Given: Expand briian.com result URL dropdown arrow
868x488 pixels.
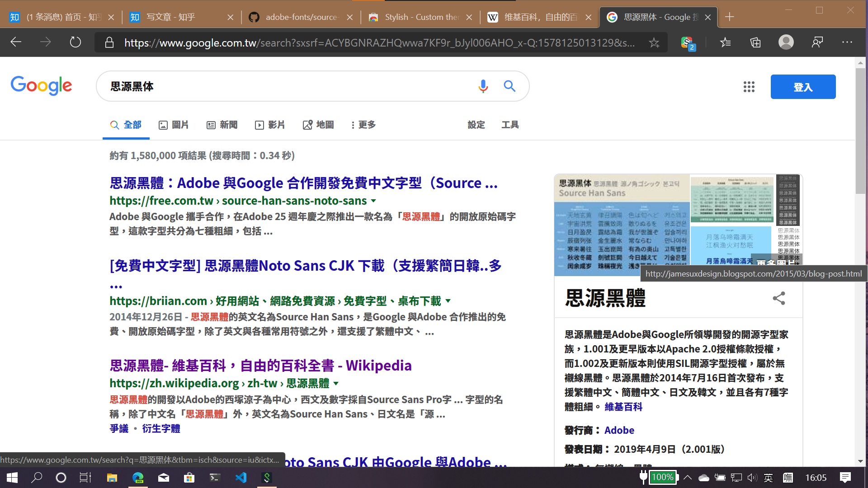Looking at the screenshot, I should pyautogui.click(x=448, y=301).
